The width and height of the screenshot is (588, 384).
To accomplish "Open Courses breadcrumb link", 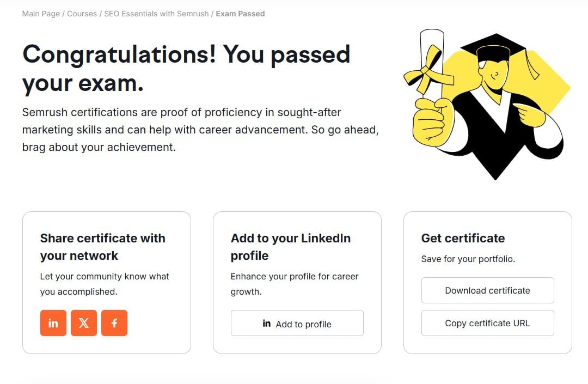I will point(82,14).
